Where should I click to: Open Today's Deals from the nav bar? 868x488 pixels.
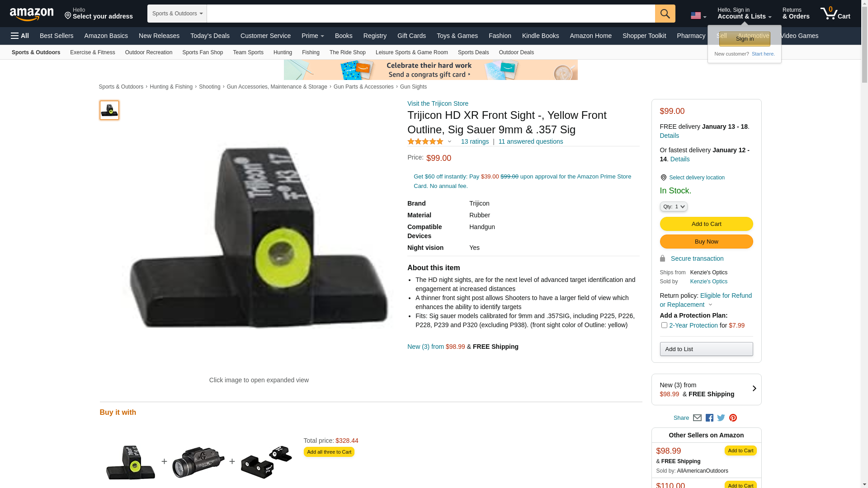click(210, 36)
